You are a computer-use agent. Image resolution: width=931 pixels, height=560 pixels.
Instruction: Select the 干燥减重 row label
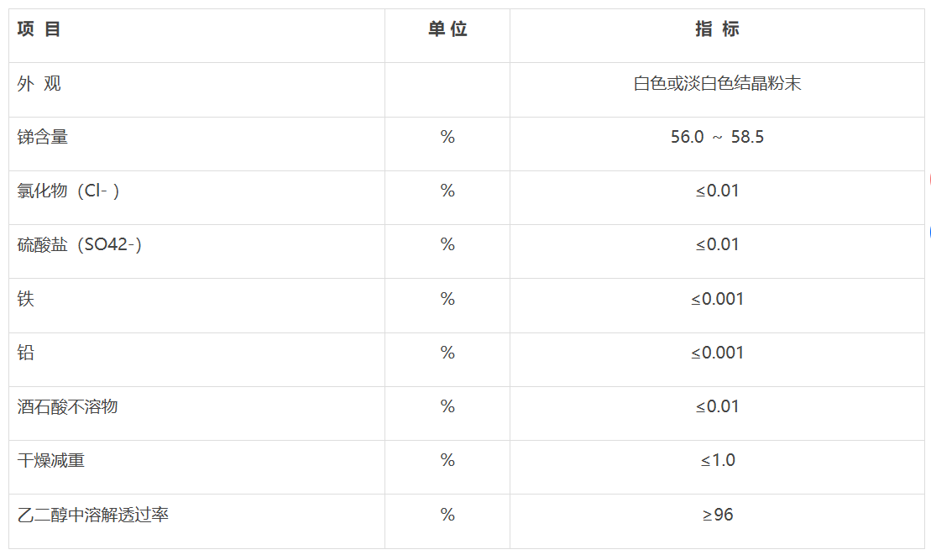point(51,460)
